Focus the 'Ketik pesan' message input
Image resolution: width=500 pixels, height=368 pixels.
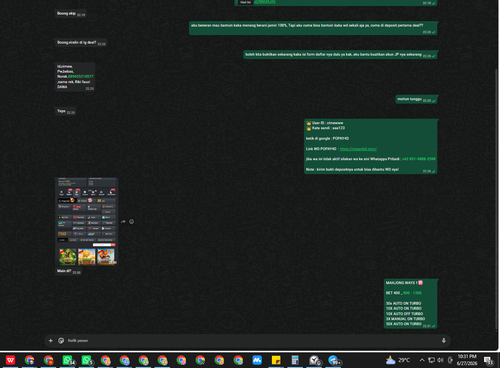[250, 340]
